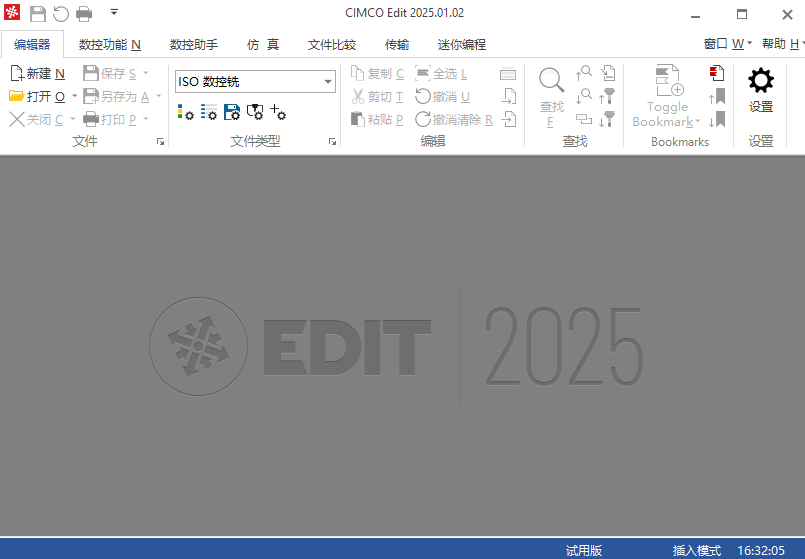Click the block numbers settings gear icon

[208, 112]
